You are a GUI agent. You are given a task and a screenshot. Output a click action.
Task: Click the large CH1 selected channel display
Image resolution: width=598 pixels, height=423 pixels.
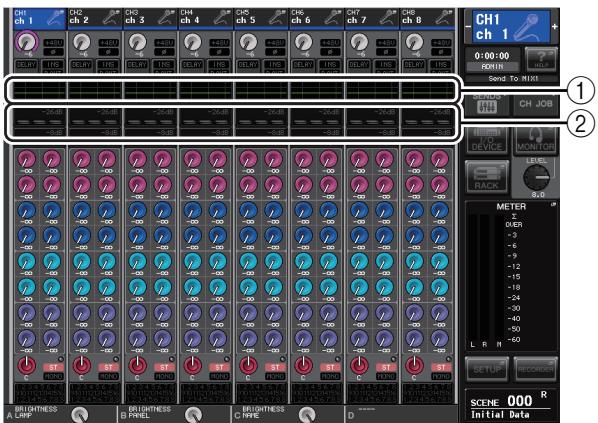[511, 26]
